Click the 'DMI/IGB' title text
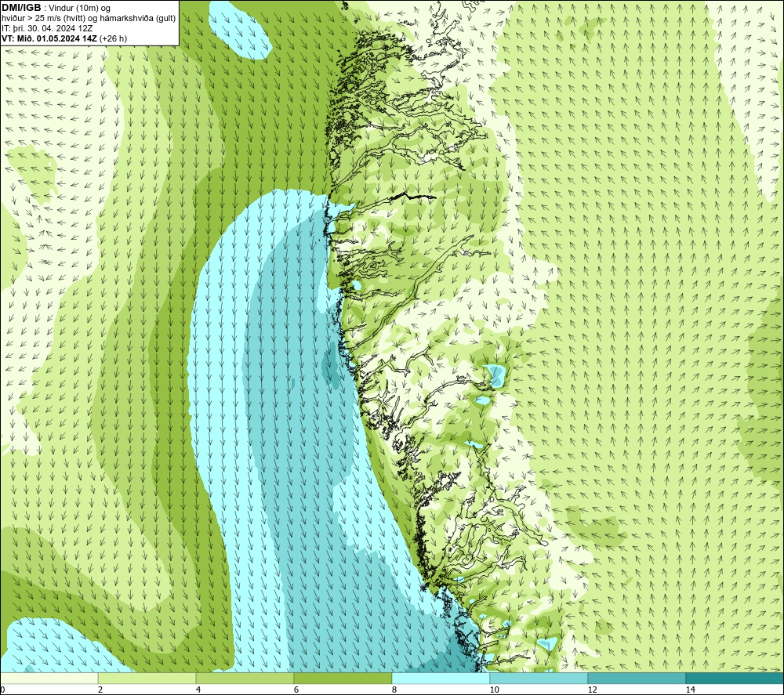This screenshot has width=784, height=695. [21, 8]
